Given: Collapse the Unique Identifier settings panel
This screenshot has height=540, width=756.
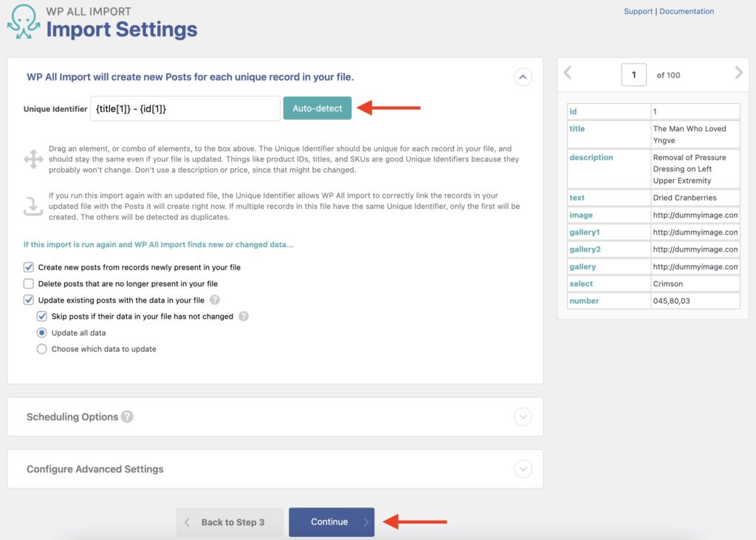Looking at the screenshot, I should (523, 77).
